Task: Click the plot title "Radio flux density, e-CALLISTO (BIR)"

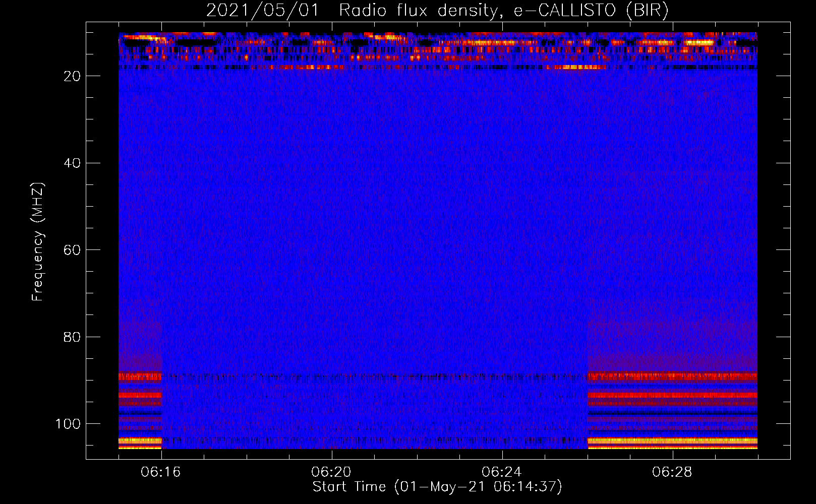Action: (504, 11)
